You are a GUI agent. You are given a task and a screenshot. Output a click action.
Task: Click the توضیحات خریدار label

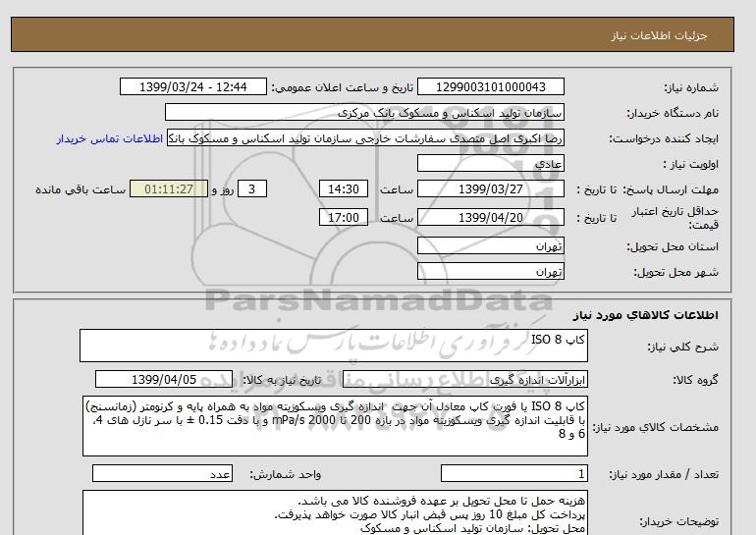click(678, 522)
